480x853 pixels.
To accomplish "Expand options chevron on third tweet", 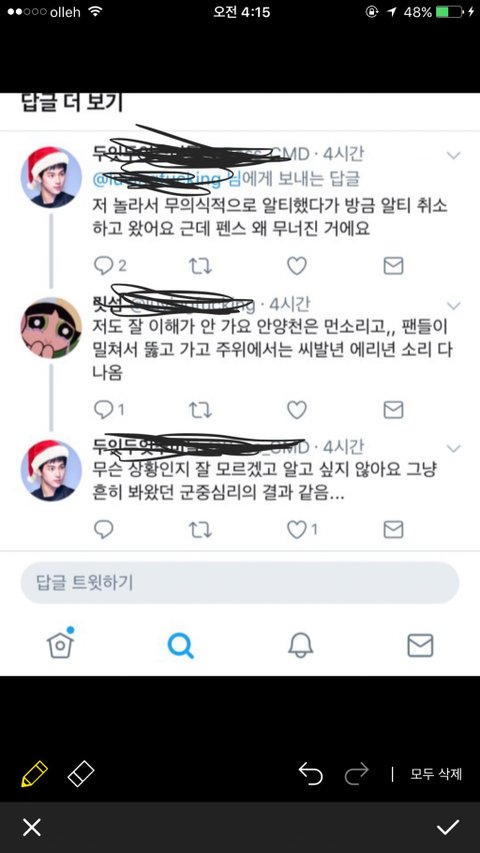I will click(x=453, y=448).
